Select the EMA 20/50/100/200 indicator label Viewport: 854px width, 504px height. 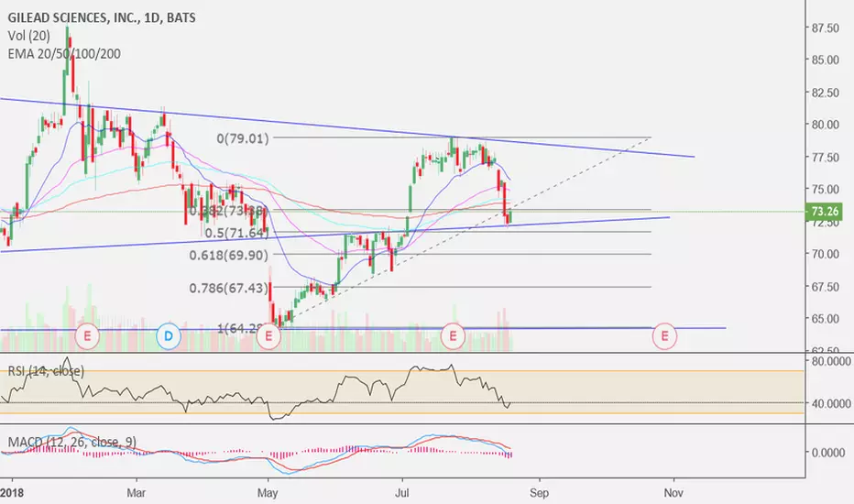click(64, 54)
